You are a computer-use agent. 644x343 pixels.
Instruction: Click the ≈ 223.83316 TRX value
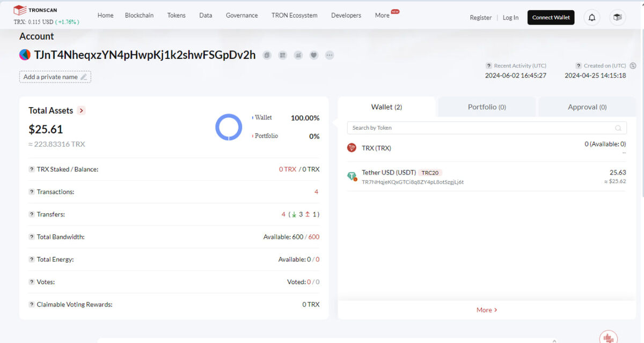57,144
